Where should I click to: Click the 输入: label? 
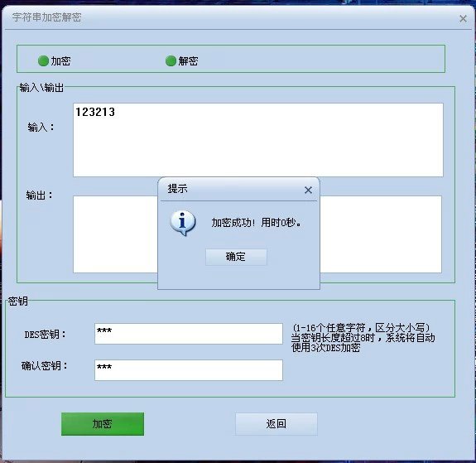[41, 127]
